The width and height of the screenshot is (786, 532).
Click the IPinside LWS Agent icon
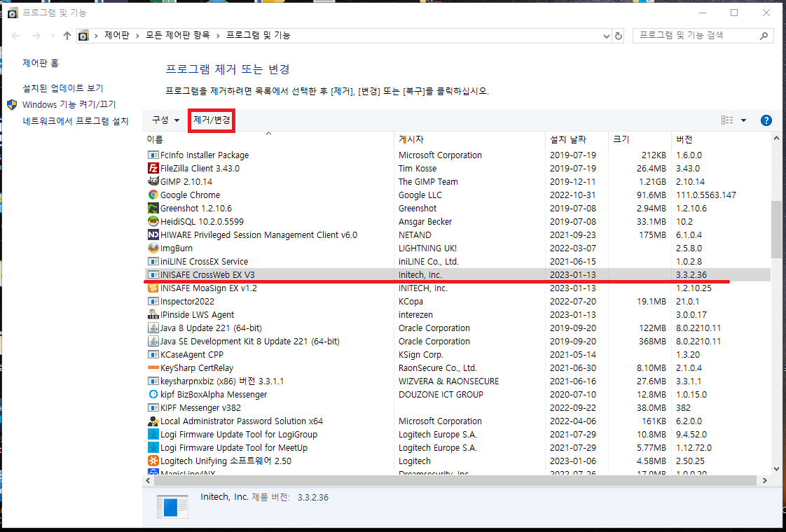pyautogui.click(x=153, y=314)
